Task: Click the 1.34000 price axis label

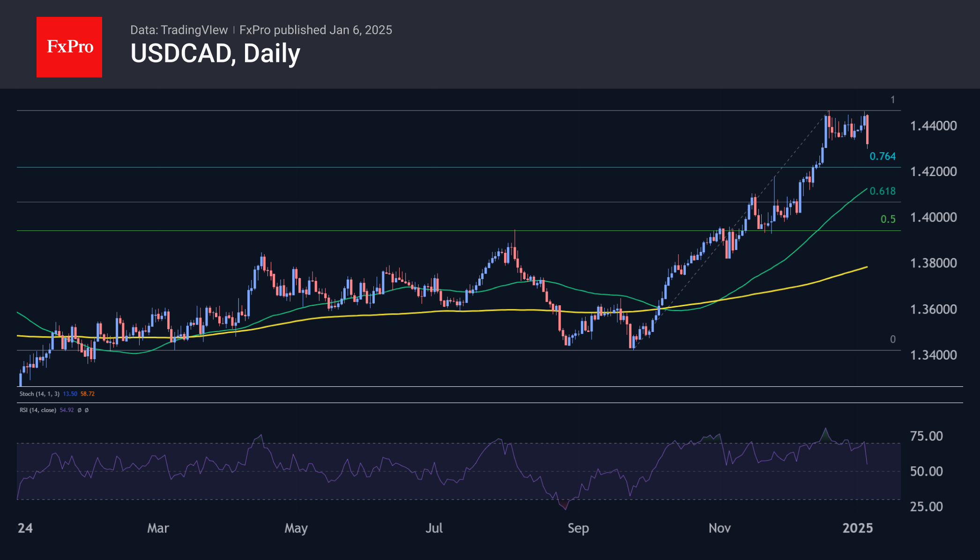Action: pyautogui.click(x=933, y=355)
